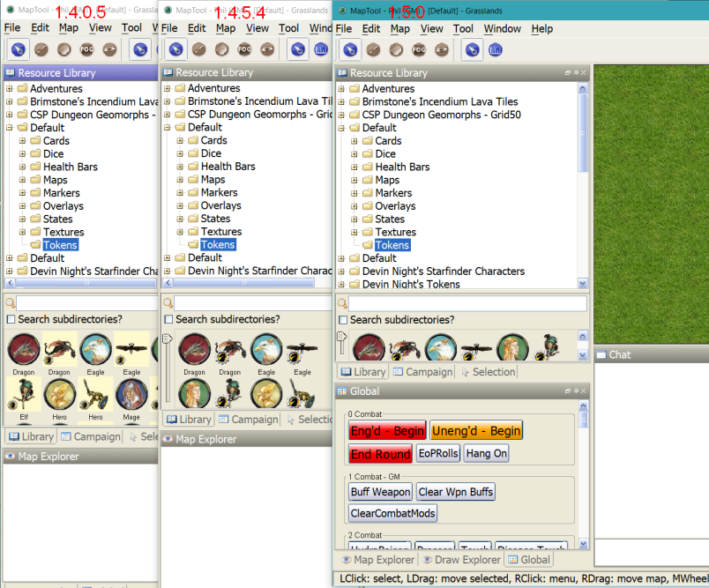Select the pointer tool in 1.5.0 toolbar
Image resolution: width=709 pixels, height=588 pixels.
click(x=350, y=49)
